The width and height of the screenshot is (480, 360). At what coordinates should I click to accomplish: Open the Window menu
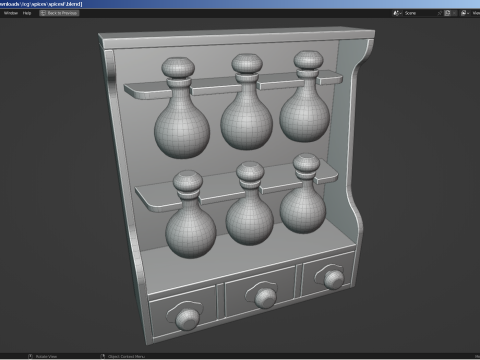point(11,13)
